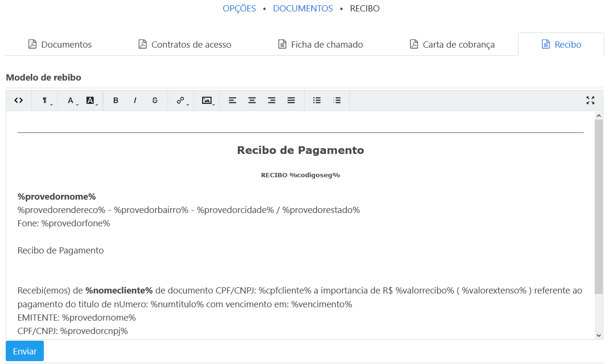
Task: Click the Enviar button
Action: [x=25, y=351]
